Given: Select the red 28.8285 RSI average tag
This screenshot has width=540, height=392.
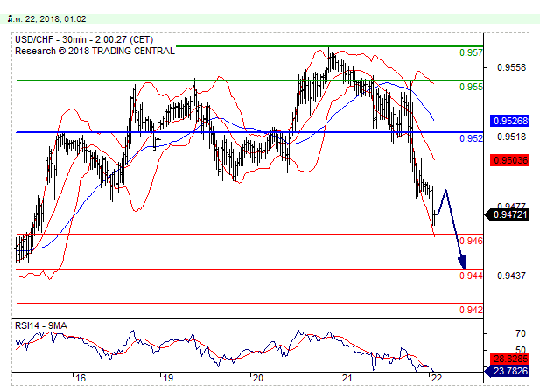Looking at the screenshot, I should 509,359.
